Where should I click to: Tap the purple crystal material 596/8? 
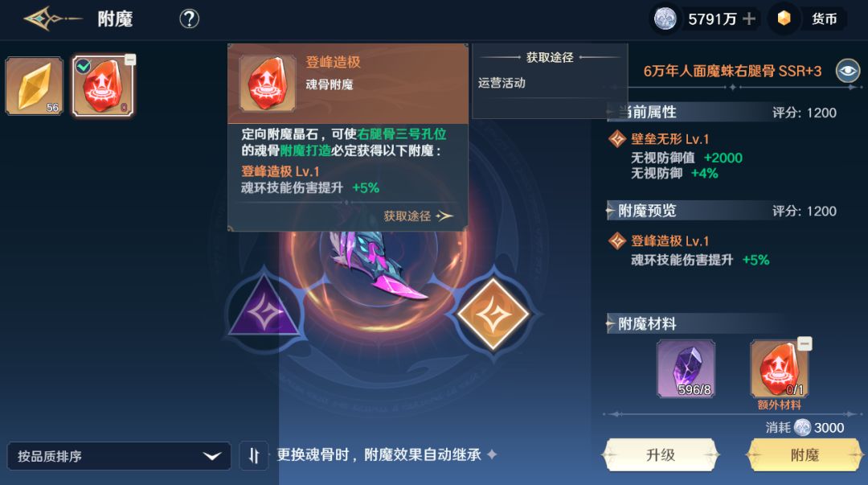686,368
